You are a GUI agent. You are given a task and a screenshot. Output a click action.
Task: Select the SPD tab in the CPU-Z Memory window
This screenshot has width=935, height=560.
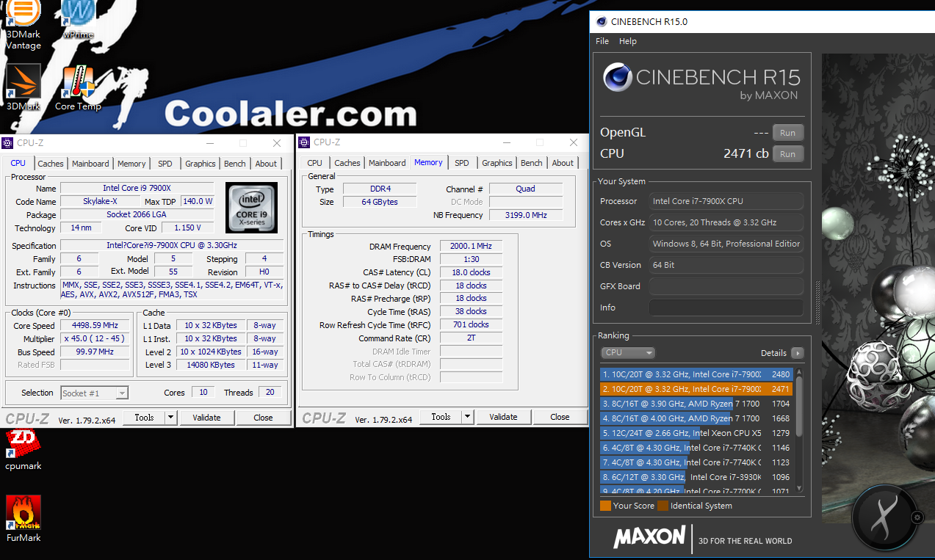[x=461, y=163]
